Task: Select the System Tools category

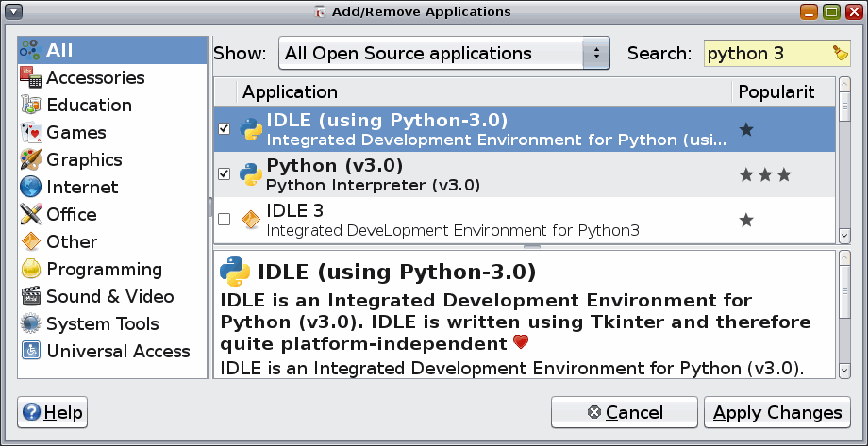Action: point(104,324)
